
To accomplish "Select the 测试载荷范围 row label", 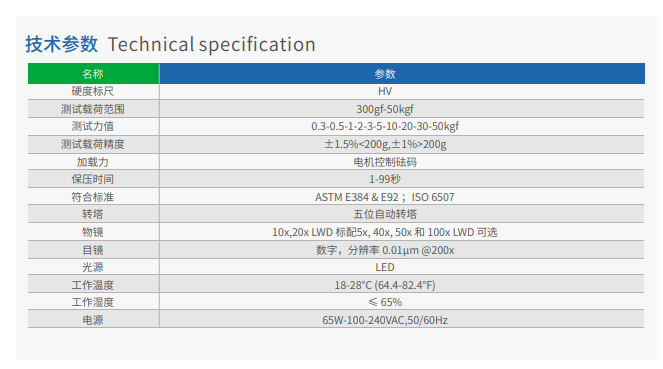I will (x=93, y=109).
